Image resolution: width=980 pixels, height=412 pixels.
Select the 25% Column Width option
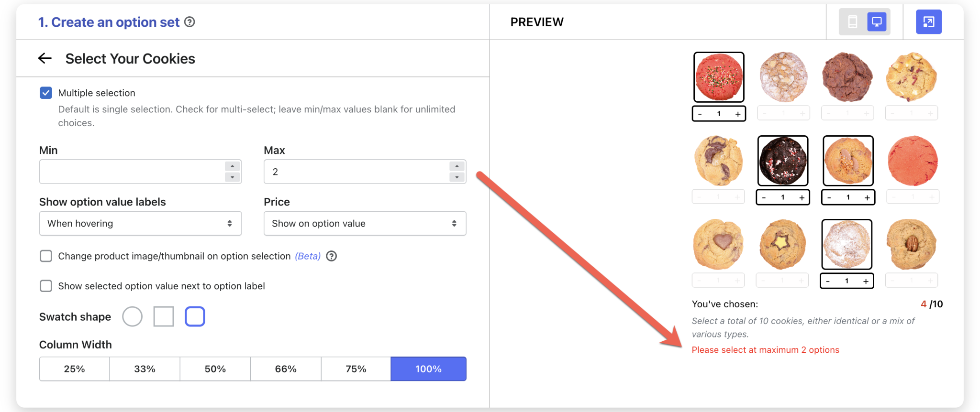(74, 369)
